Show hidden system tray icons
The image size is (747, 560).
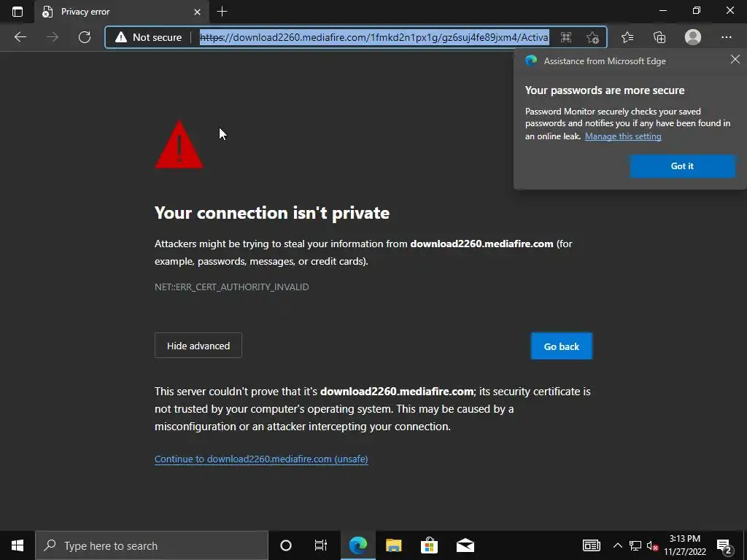click(x=617, y=545)
